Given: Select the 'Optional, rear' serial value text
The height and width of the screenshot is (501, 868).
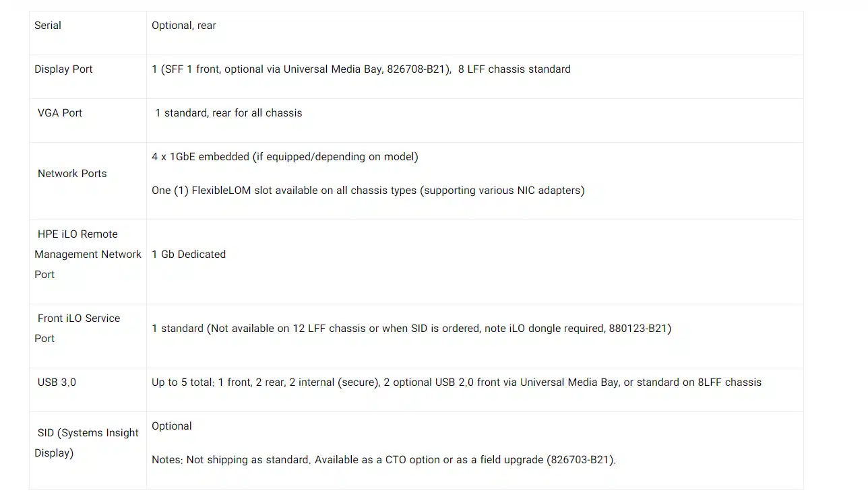Looking at the screenshot, I should point(184,26).
